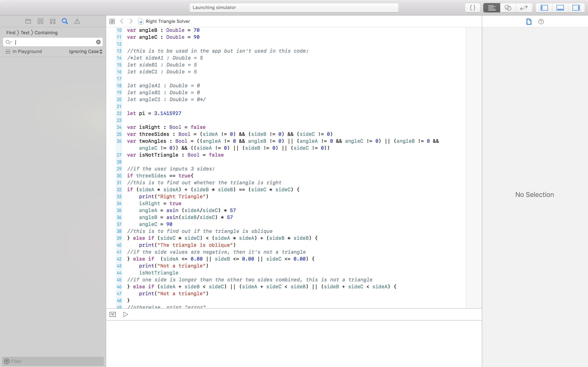Click Containing in find breadcrumb
This screenshot has width=588, height=367.
[x=46, y=33]
